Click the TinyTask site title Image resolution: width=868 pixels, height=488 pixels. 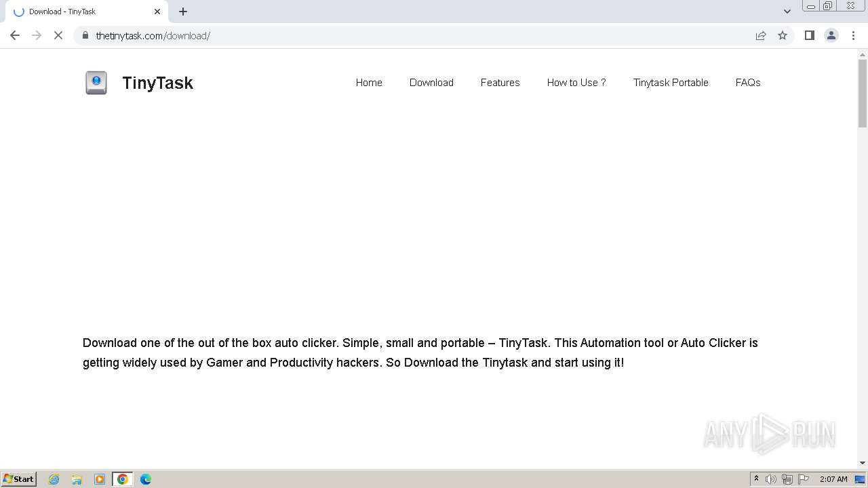coord(157,83)
